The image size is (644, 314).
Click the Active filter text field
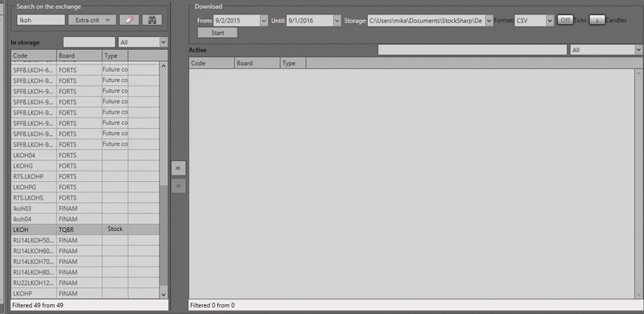[473, 50]
